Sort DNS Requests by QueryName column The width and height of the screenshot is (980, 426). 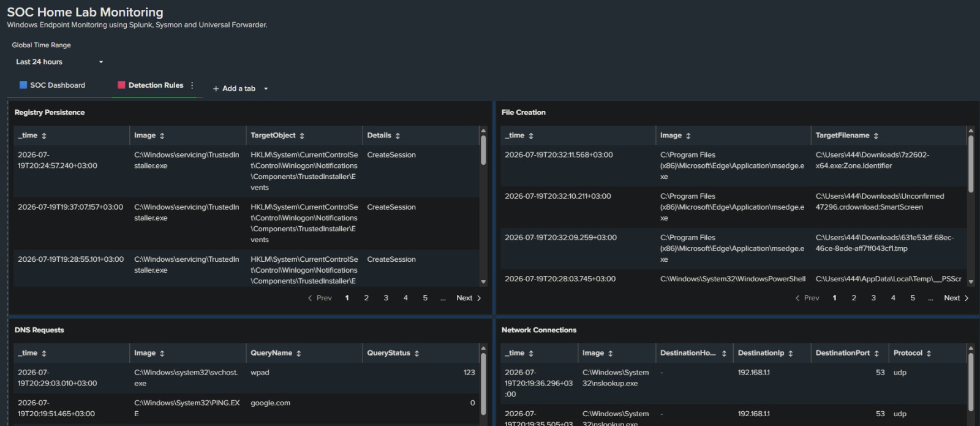point(276,353)
